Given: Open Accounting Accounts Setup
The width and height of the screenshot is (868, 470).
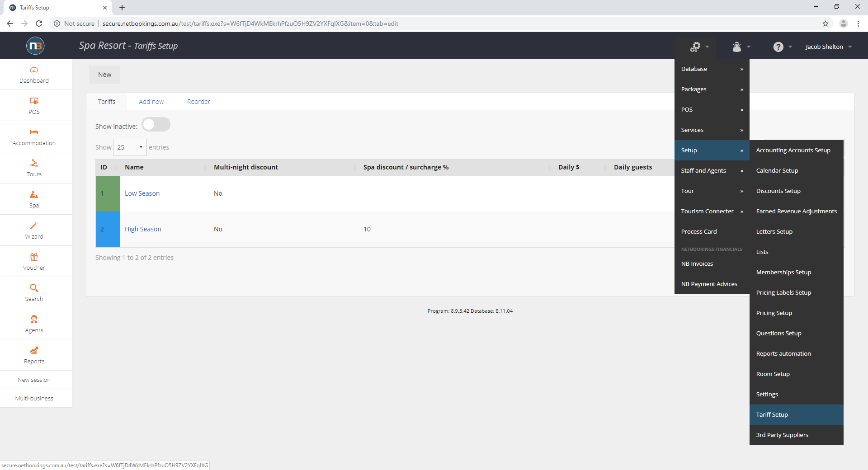Looking at the screenshot, I should pyautogui.click(x=797, y=150).
